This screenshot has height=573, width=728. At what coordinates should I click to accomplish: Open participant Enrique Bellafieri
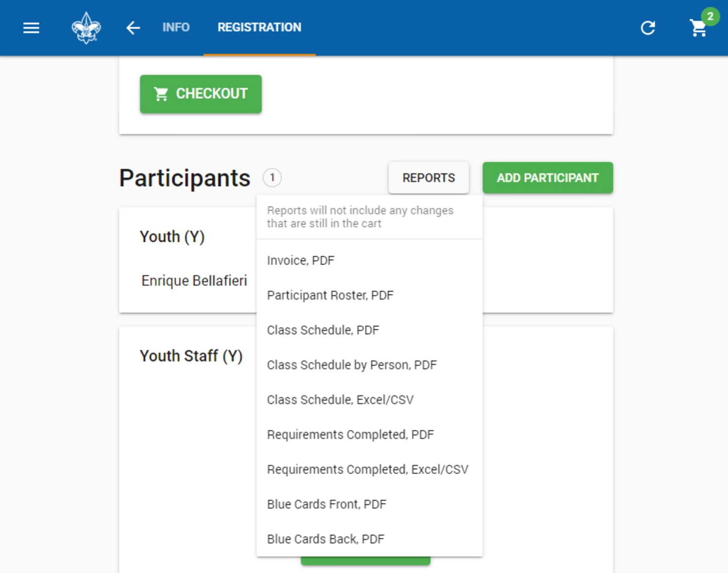click(194, 281)
